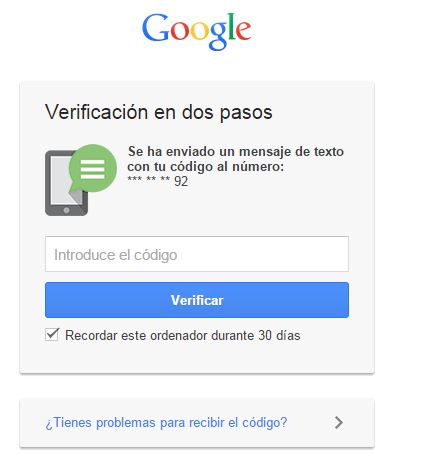
Task: Click the masked number ending in 92
Action: pos(158,181)
